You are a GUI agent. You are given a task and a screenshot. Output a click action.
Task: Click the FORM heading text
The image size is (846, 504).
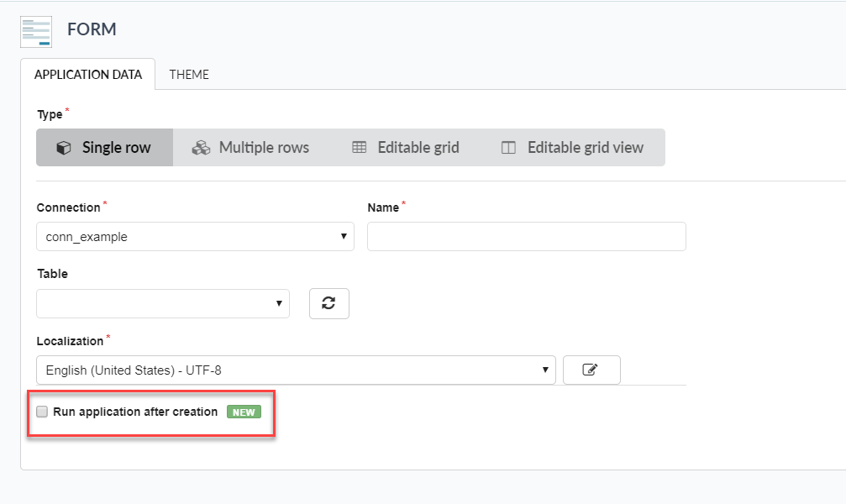[x=92, y=29]
